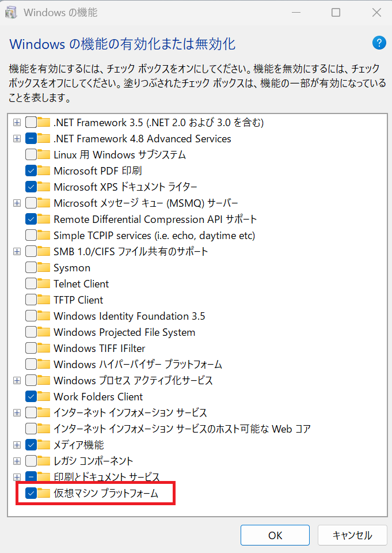
Task: Enable the TFTP Client checkbox
Action: (x=31, y=300)
